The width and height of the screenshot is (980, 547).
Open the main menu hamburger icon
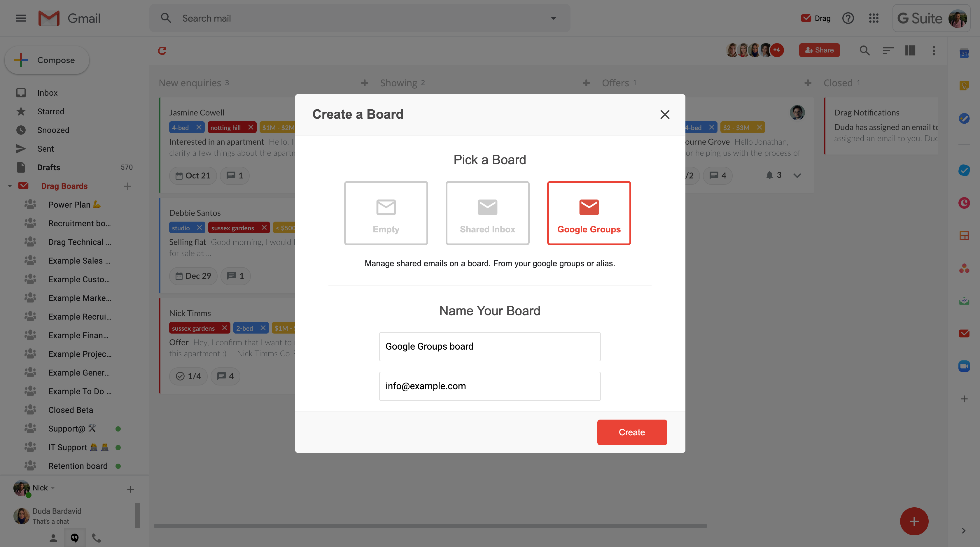(21, 18)
